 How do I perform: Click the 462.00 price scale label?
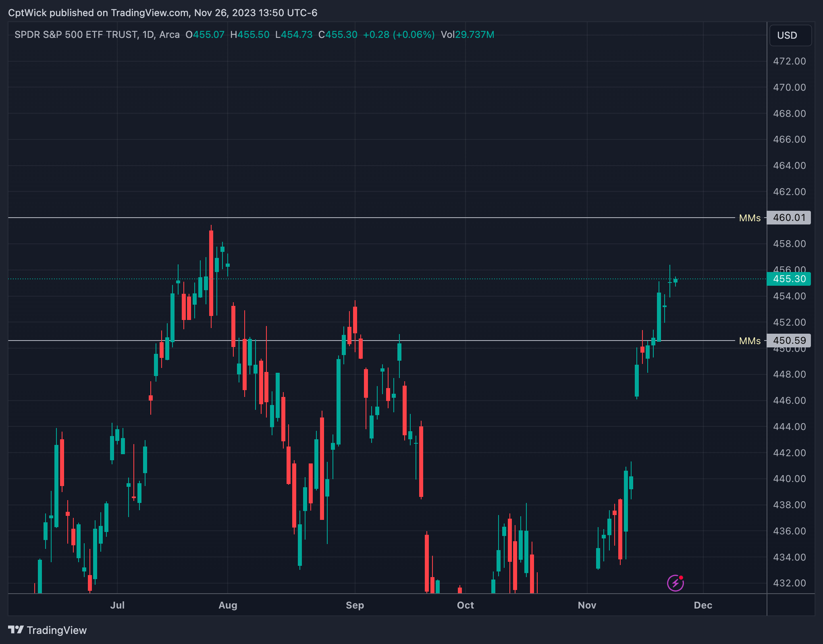coord(790,192)
